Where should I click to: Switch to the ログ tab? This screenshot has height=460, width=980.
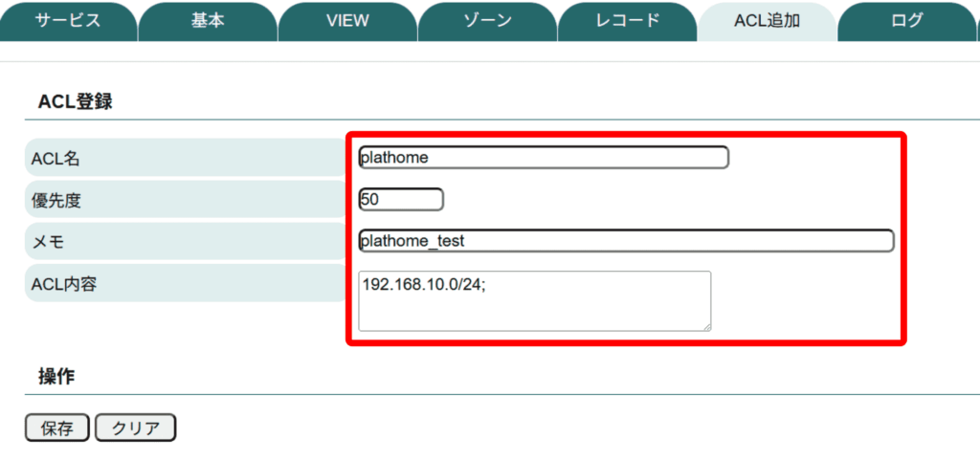point(906,21)
